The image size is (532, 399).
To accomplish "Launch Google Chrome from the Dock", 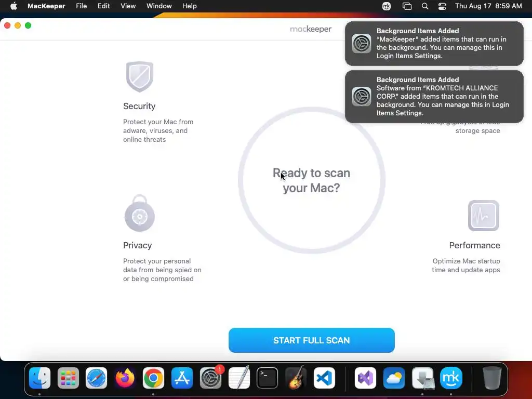I will tap(153, 378).
